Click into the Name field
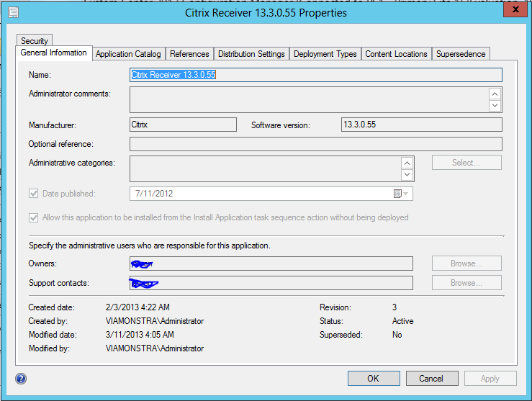This screenshot has height=401, width=532. click(x=315, y=75)
